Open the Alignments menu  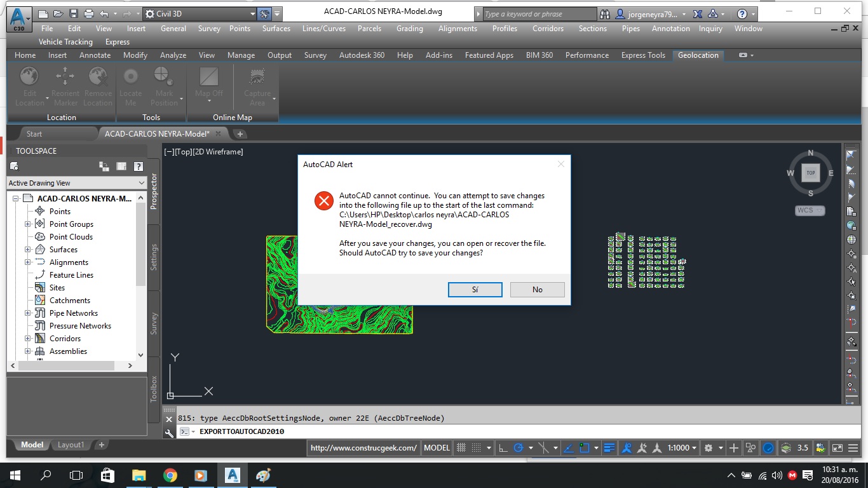coord(458,29)
